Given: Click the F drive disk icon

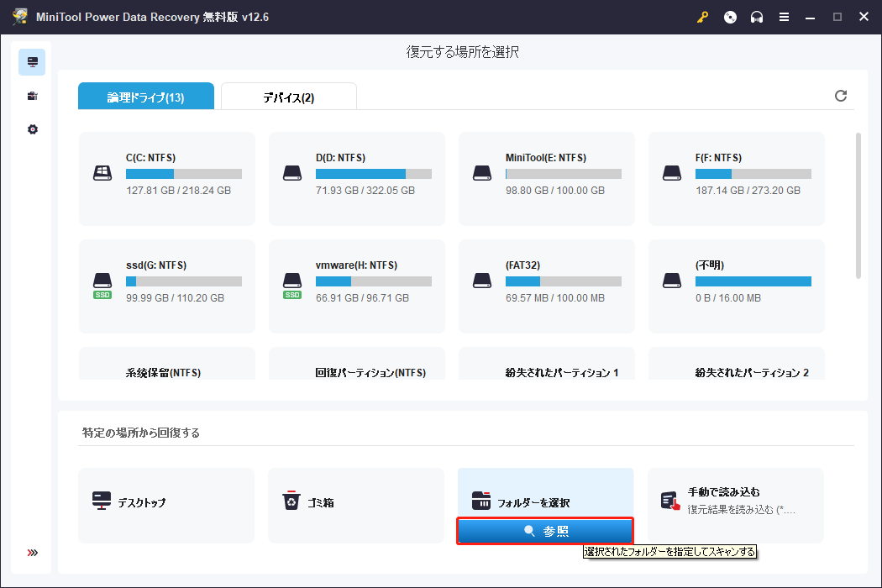Looking at the screenshot, I should point(672,173).
